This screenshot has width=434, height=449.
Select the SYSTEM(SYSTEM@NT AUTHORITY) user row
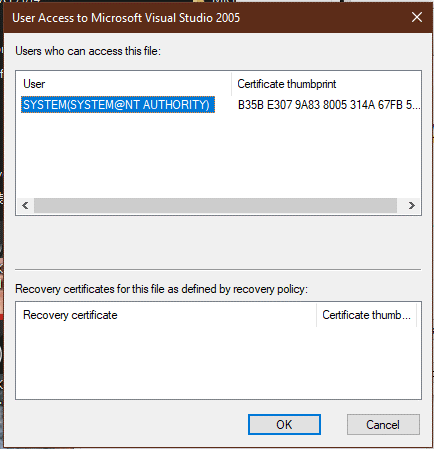pos(118,105)
